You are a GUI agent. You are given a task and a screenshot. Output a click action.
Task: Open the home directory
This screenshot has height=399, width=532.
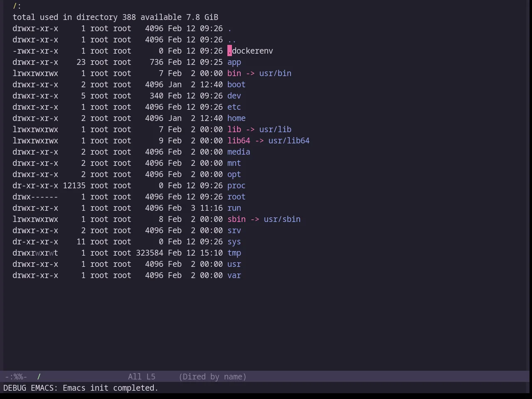point(236,118)
